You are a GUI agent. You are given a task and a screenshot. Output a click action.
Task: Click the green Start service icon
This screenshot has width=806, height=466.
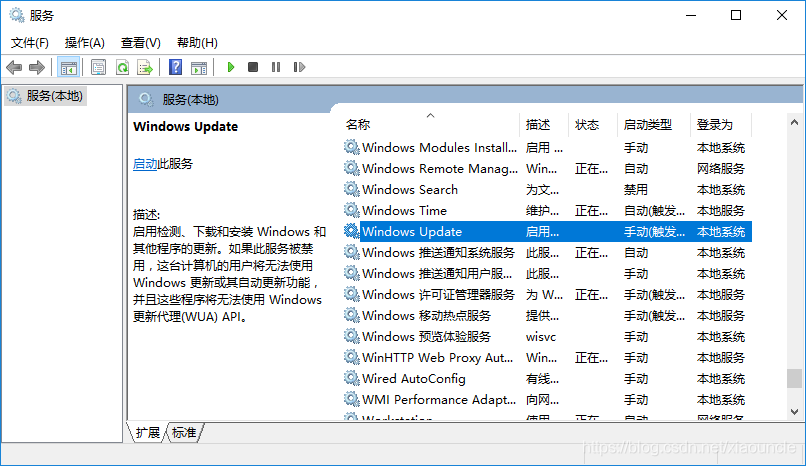(231, 67)
